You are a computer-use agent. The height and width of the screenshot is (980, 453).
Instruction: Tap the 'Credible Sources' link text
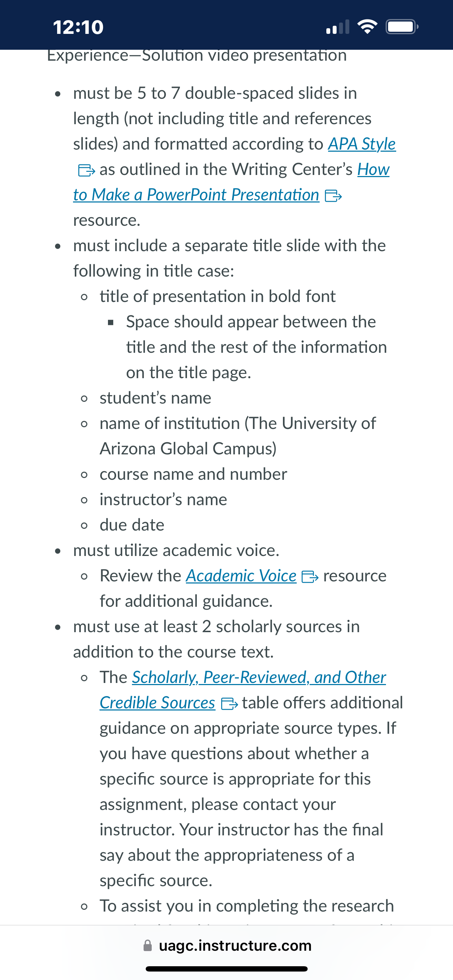157,703
